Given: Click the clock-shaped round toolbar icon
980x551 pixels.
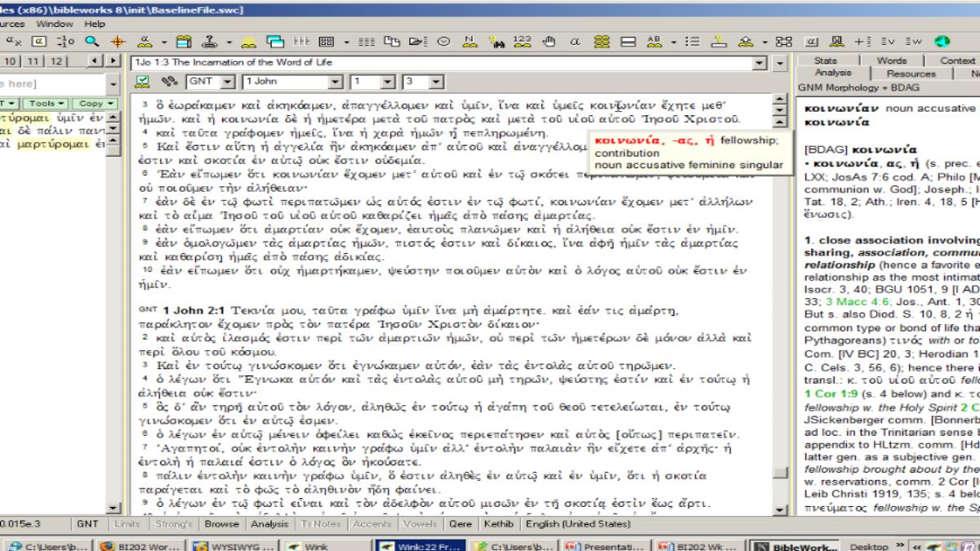Looking at the screenshot, I should pos(444,41).
